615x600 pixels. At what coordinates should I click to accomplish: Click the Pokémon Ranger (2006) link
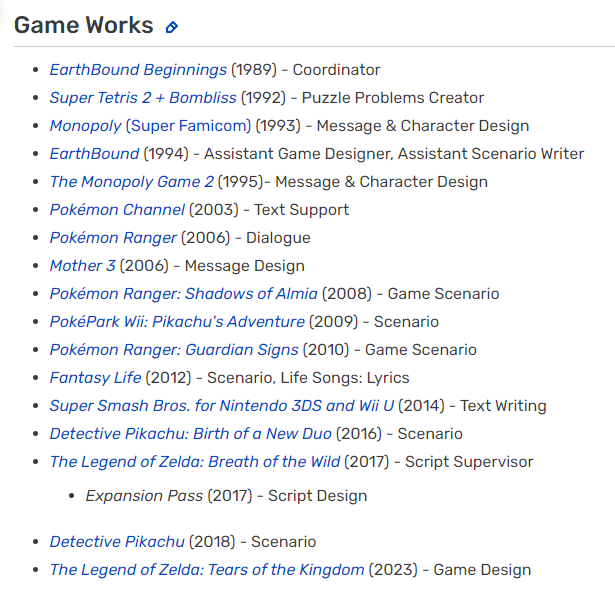coord(113,238)
